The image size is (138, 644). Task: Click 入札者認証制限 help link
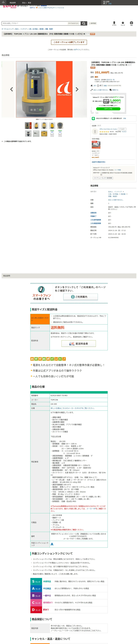(96, 223)
